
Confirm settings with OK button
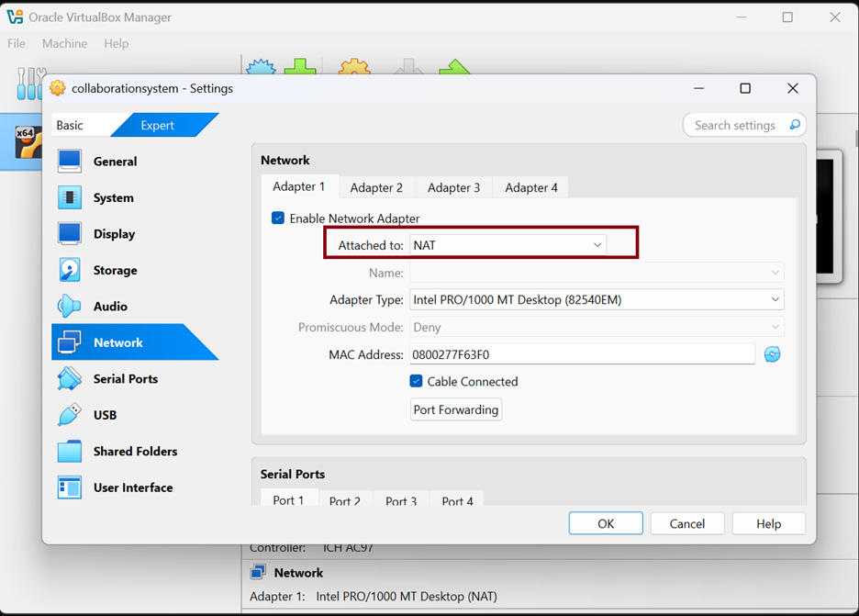(x=606, y=523)
